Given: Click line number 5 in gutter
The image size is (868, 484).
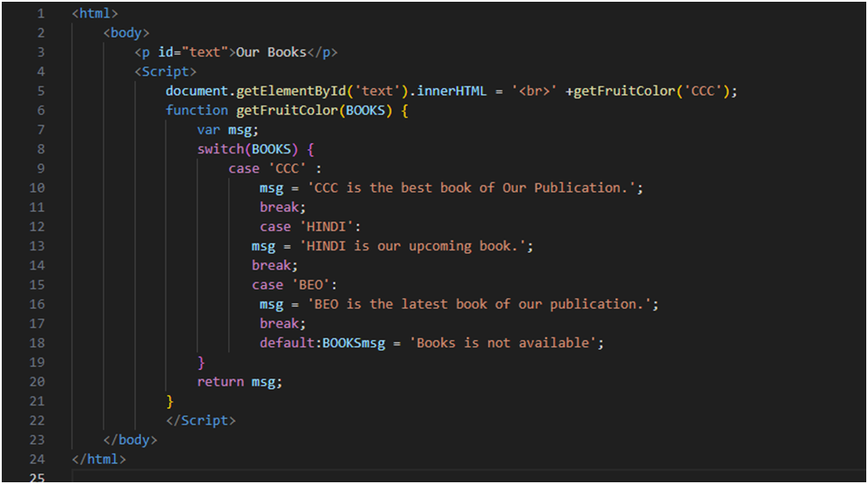Looking at the screenshot, I should [41, 91].
